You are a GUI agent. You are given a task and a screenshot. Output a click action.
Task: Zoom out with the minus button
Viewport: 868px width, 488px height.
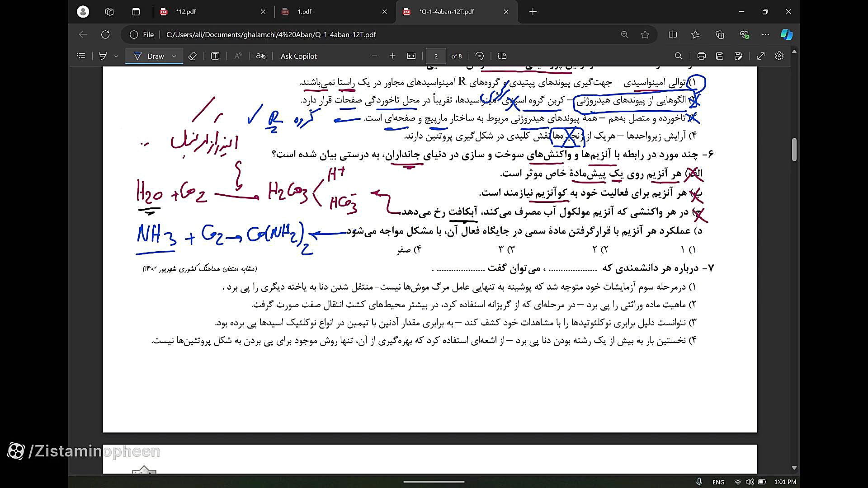(x=374, y=56)
